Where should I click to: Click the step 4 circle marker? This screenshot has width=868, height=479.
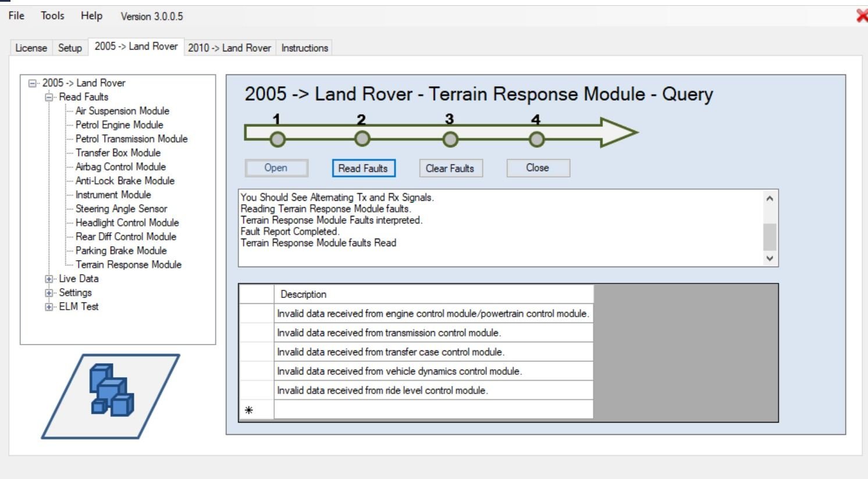click(536, 140)
